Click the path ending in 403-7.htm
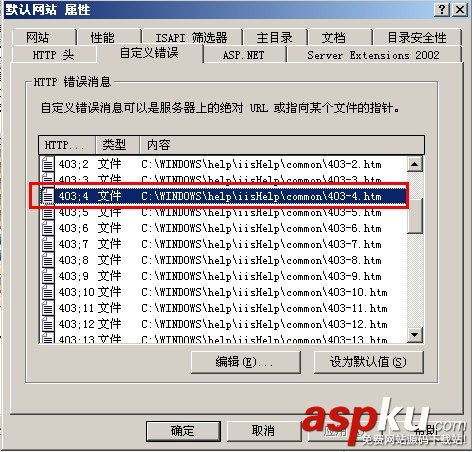The width and height of the screenshot is (472, 452). point(261,244)
